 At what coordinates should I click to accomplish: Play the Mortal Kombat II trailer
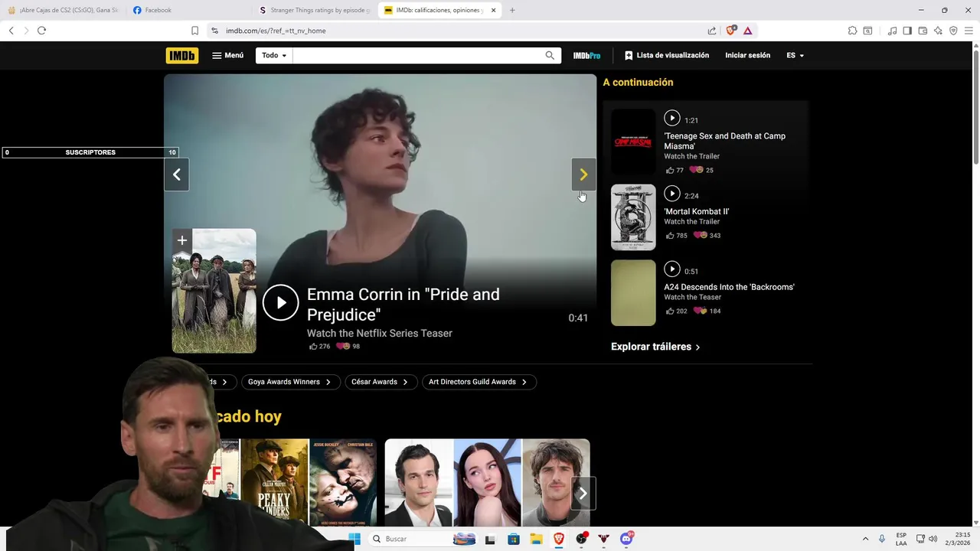pos(671,194)
